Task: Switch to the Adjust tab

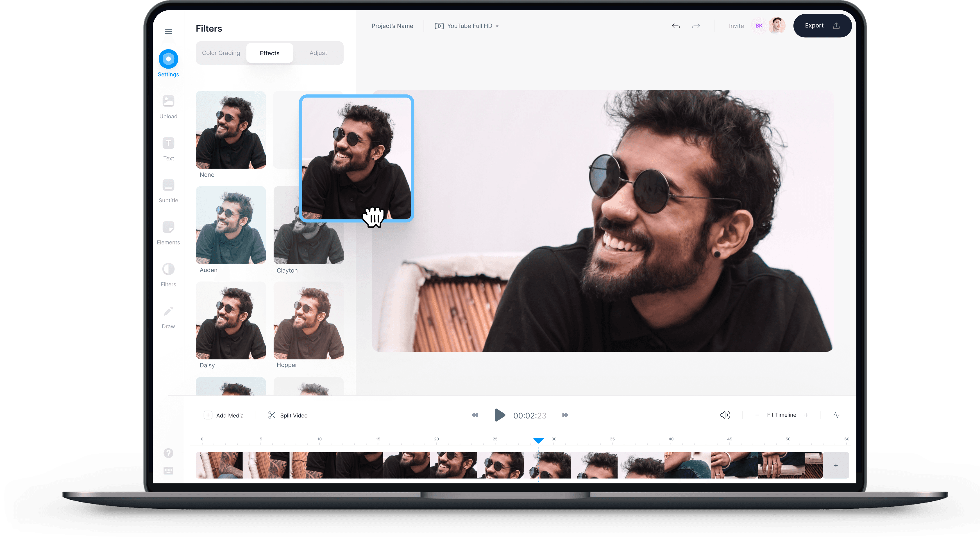Action: coord(318,53)
